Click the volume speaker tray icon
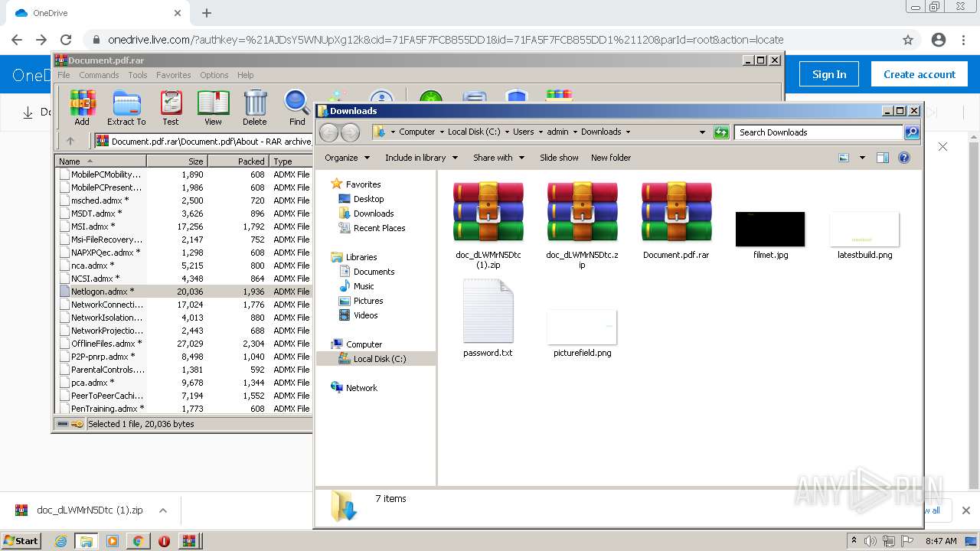Viewport: 980px width, 551px height. click(x=872, y=541)
